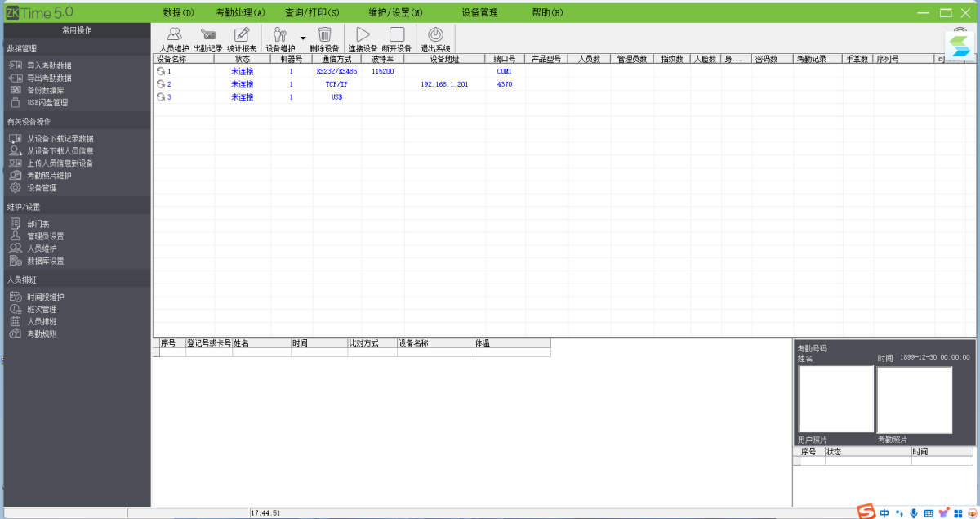Click the 用户照片 thumbnail box

(835, 399)
